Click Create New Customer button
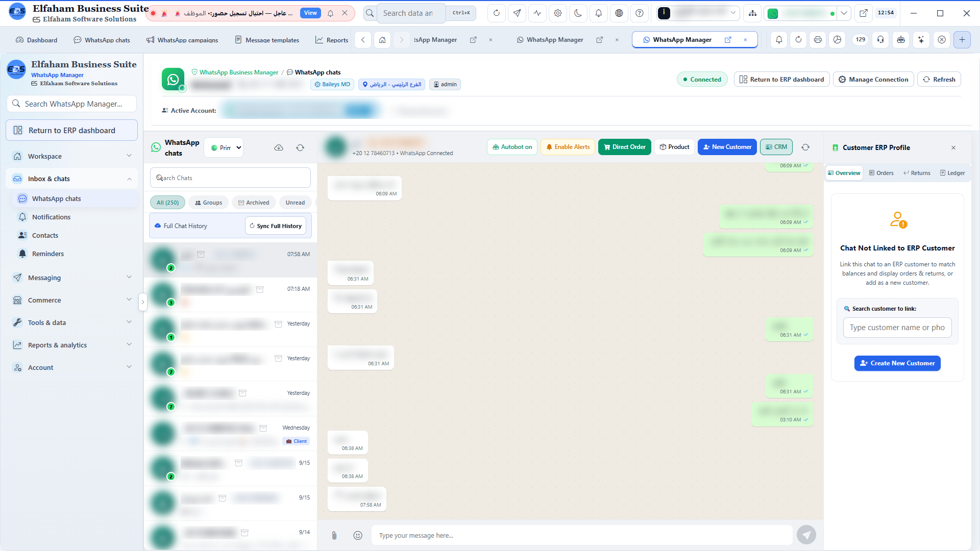 pyautogui.click(x=897, y=363)
